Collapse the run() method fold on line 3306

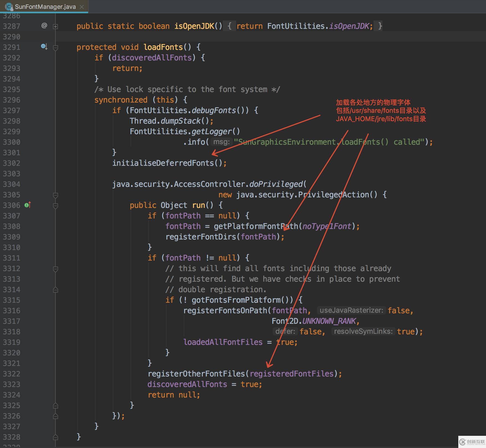pyautogui.click(x=55, y=206)
